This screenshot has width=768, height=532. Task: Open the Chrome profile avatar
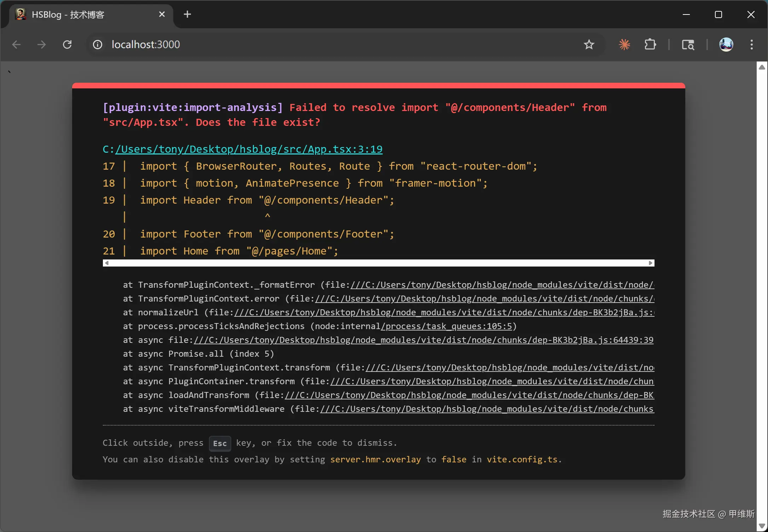point(726,45)
